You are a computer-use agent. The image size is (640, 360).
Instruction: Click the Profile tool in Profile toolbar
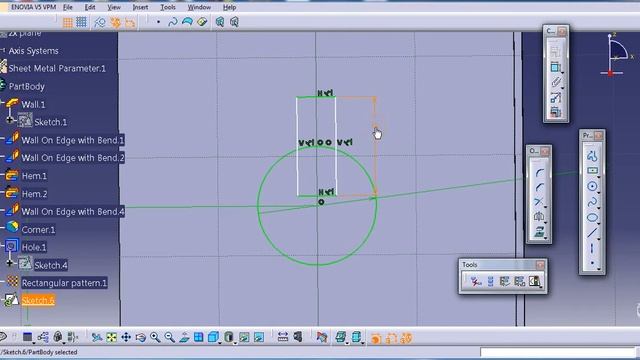coord(592,156)
